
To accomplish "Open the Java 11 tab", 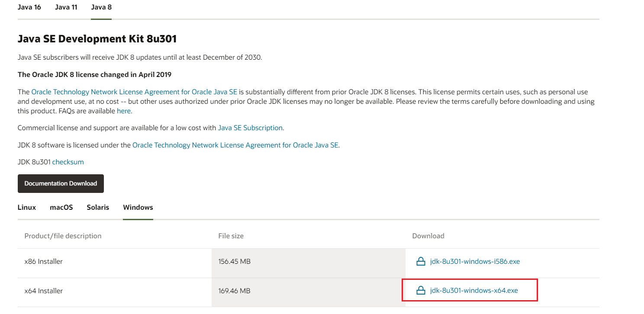I will pos(66,7).
